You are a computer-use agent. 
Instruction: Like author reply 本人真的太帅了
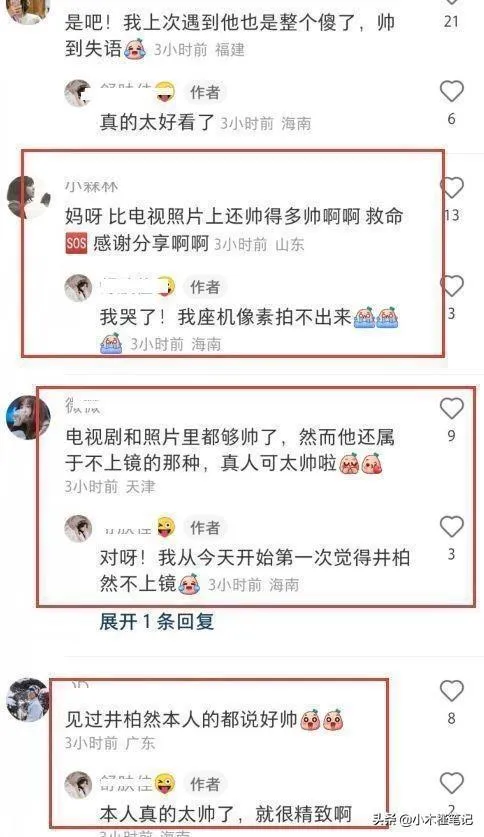pos(451,783)
